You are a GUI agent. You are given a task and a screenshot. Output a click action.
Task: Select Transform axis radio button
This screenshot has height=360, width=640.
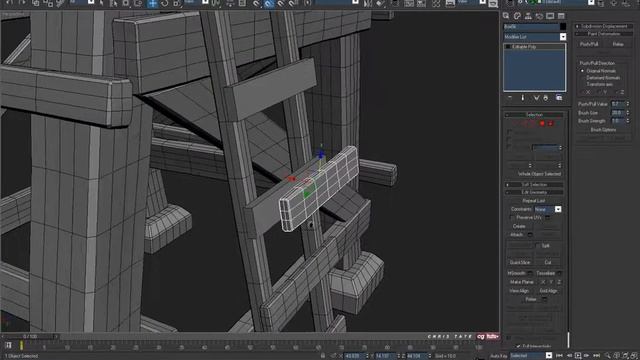pos(583,84)
